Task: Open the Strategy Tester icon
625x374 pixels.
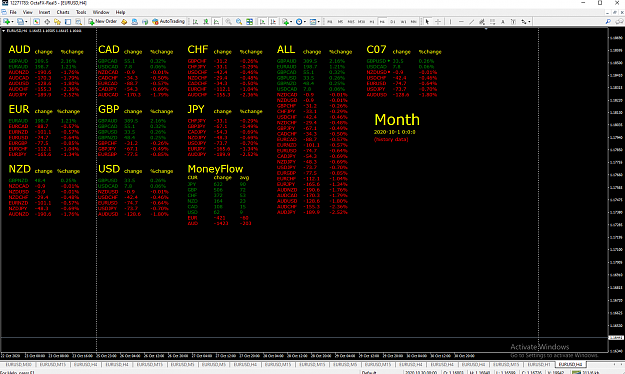Action: (x=79, y=22)
